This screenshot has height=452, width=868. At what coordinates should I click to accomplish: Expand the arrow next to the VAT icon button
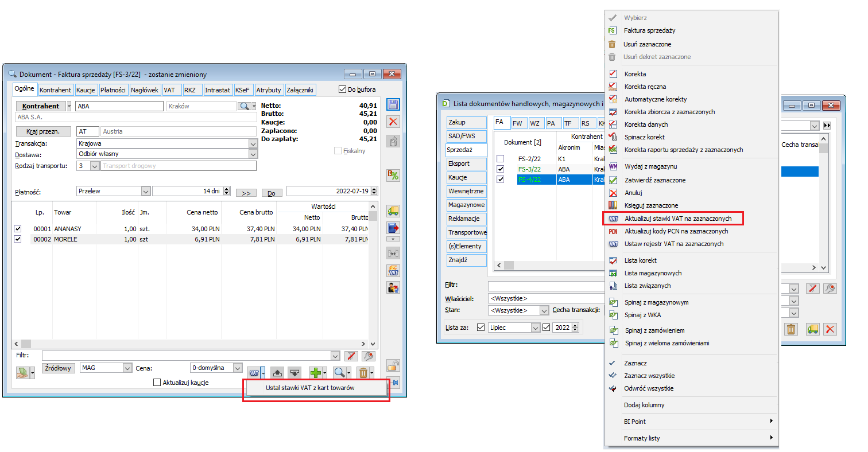(x=263, y=372)
